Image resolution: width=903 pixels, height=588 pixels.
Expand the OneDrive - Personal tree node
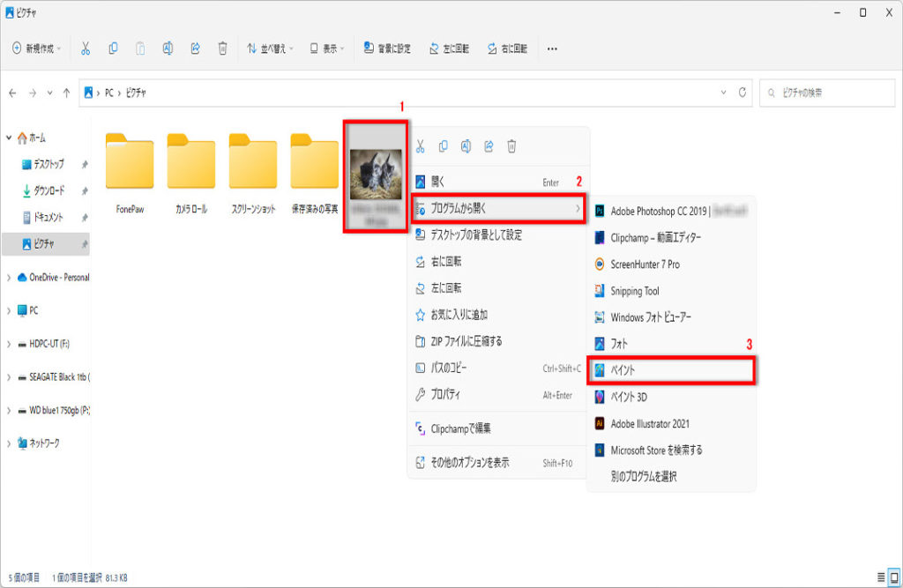[x=9, y=278]
